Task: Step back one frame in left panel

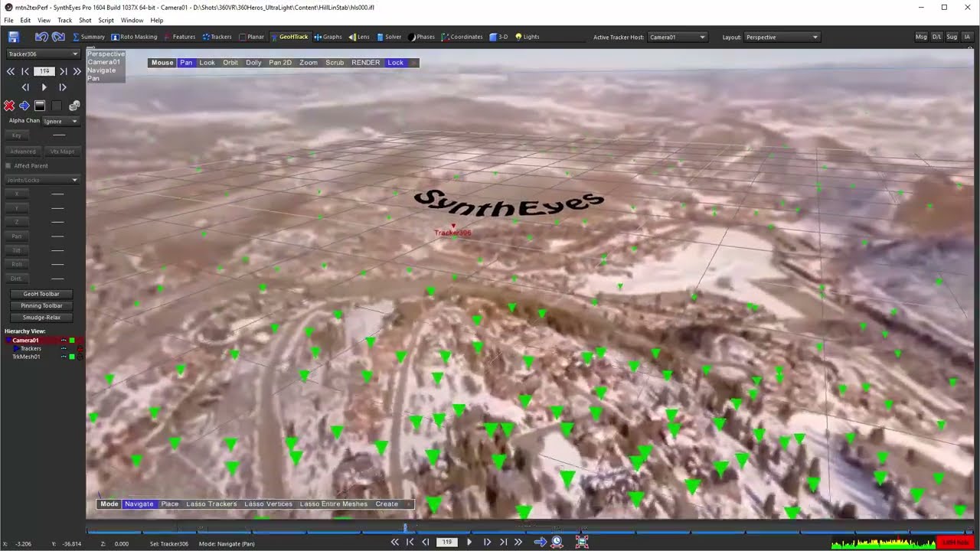Action: pos(25,87)
